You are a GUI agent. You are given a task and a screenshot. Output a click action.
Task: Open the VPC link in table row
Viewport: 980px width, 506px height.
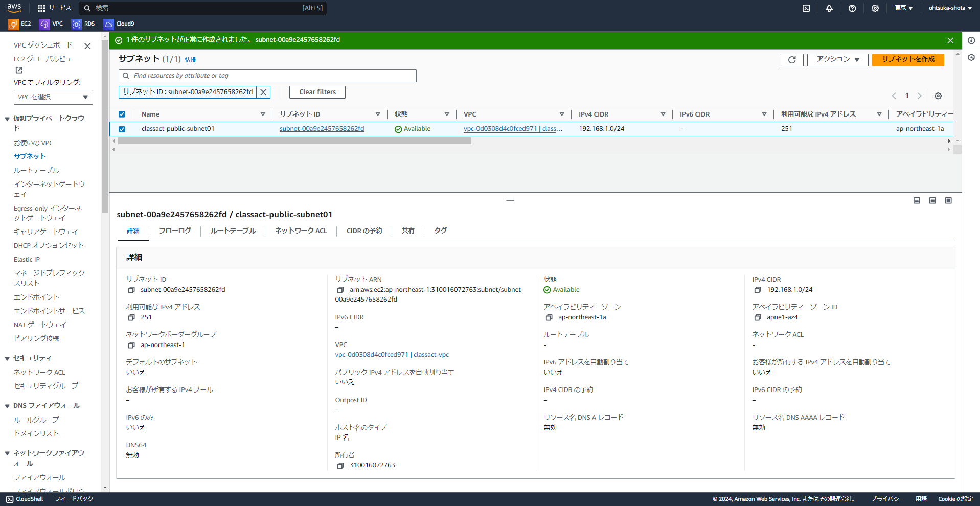pos(513,129)
